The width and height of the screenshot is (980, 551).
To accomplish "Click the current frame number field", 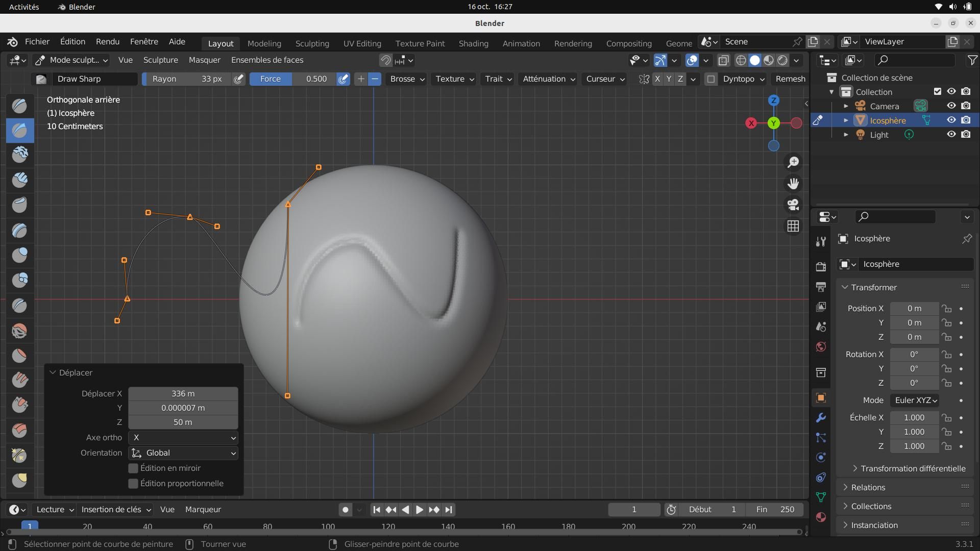I will [634, 510].
